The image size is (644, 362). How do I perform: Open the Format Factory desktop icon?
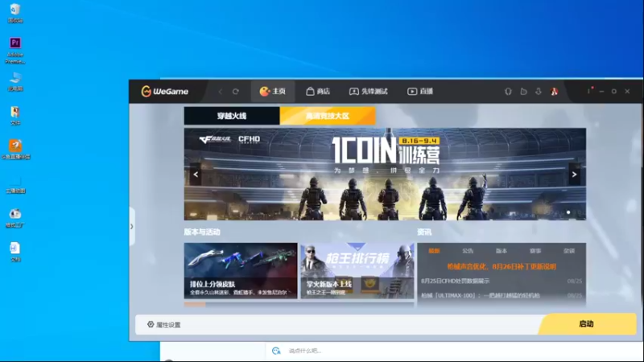coord(15,217)
